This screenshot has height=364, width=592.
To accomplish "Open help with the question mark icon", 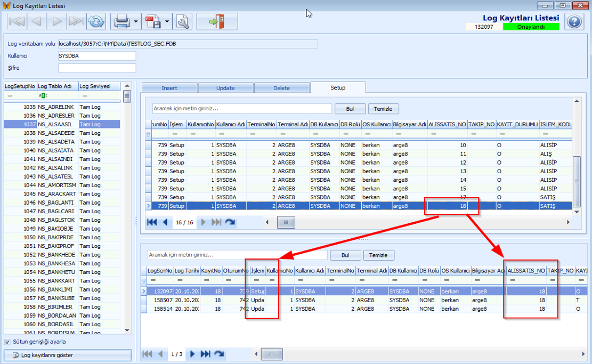I will 574,22.
